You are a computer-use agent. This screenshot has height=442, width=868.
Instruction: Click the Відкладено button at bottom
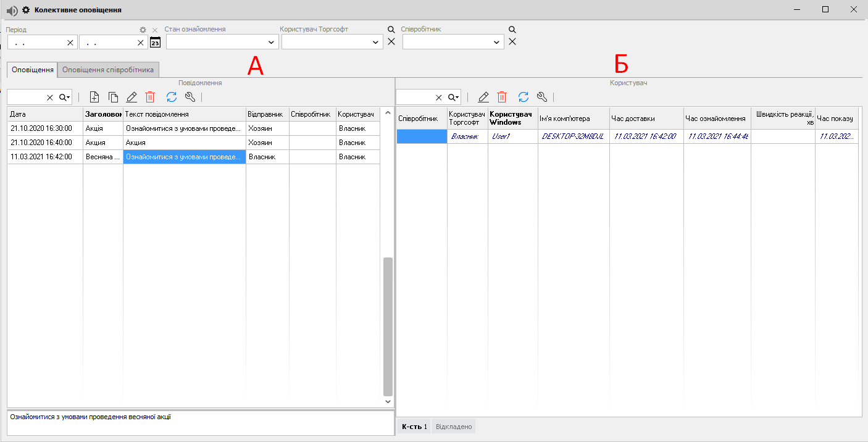454,427
